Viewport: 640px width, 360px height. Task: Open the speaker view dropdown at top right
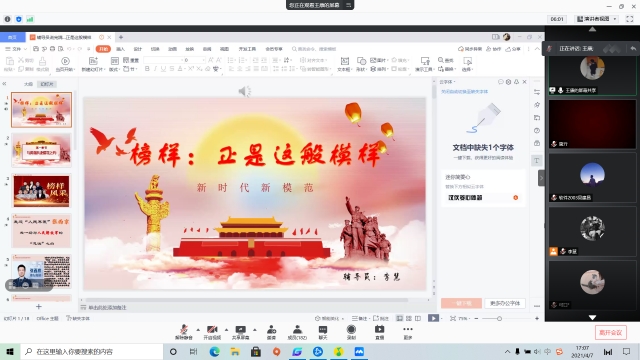597,19
